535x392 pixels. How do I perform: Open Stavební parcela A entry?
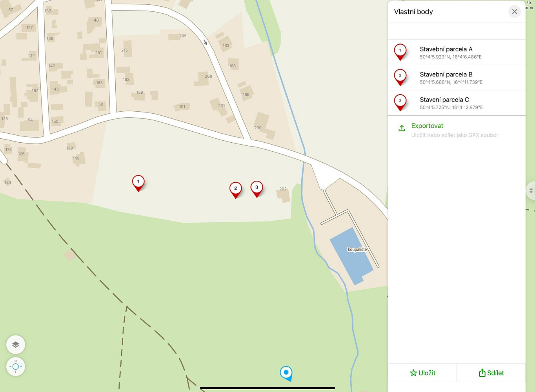click(457, 53)
